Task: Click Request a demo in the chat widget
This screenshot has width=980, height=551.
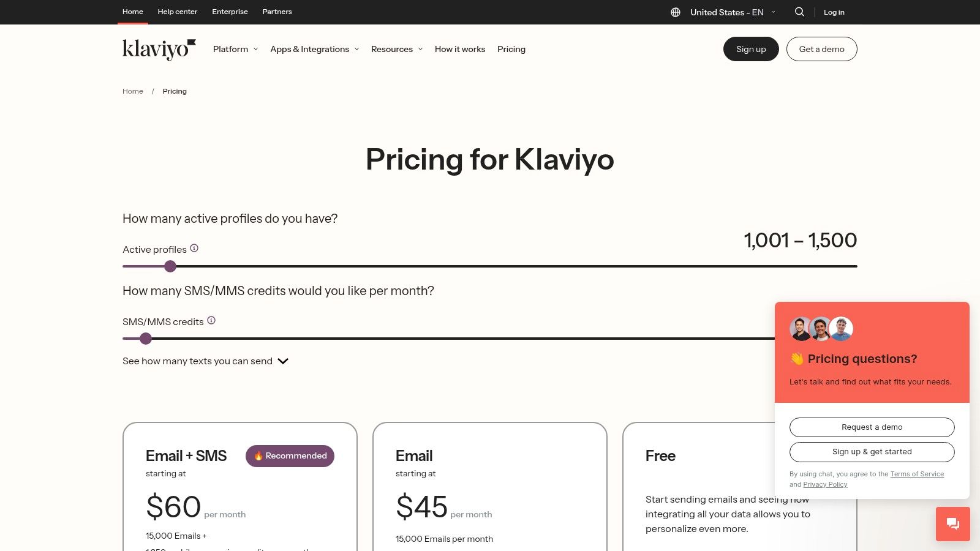Action: (x=872, y=427)
